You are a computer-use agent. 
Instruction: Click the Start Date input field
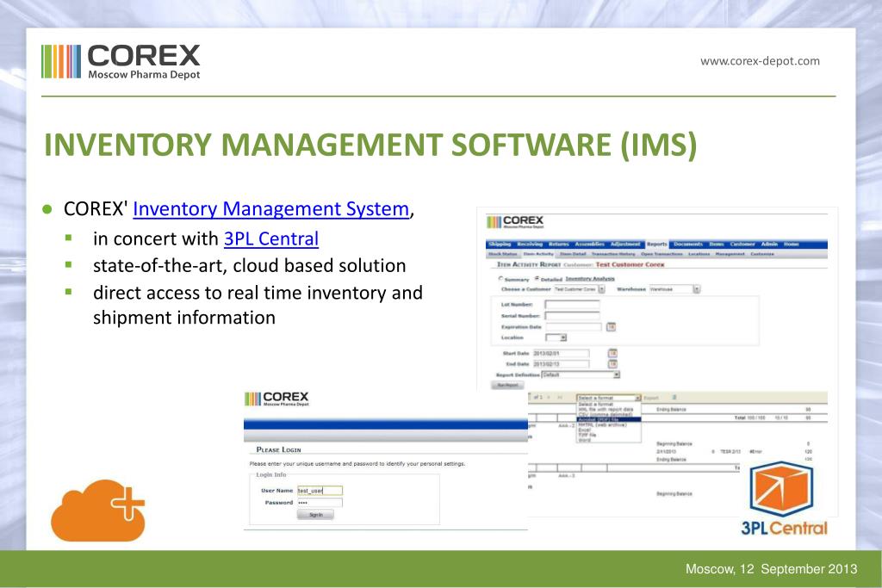562,353
